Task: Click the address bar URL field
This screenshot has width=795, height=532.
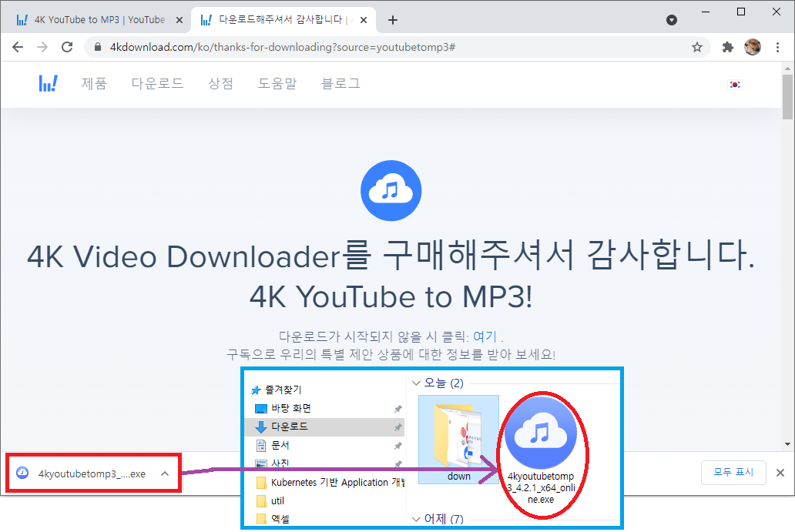Action: tap(395, 47)
